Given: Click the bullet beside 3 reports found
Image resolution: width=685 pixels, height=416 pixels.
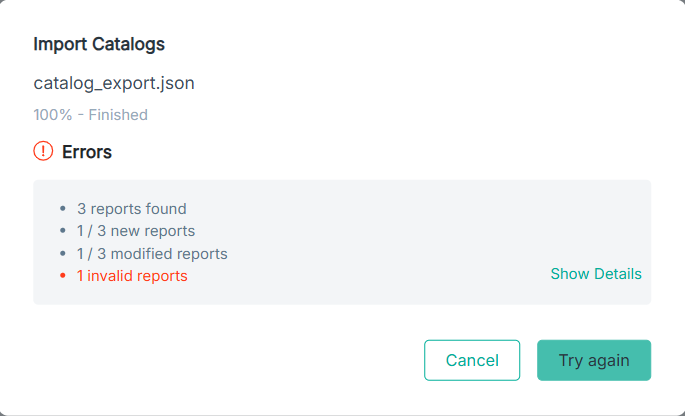Looking at the screenshot, I should point(63,208).
